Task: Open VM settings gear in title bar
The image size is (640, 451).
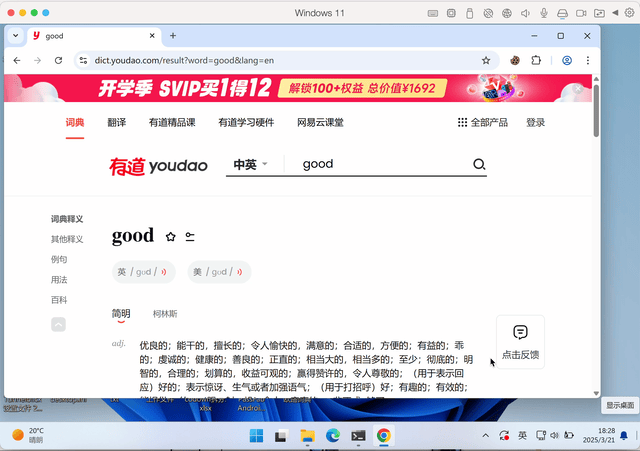Action: 629,13
